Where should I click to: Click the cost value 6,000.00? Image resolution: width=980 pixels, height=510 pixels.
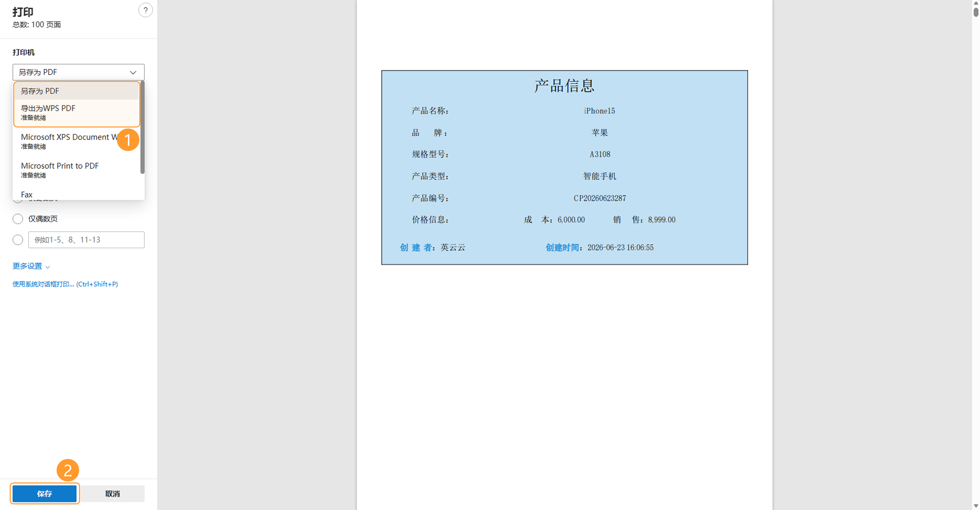(x=571, y=220)
